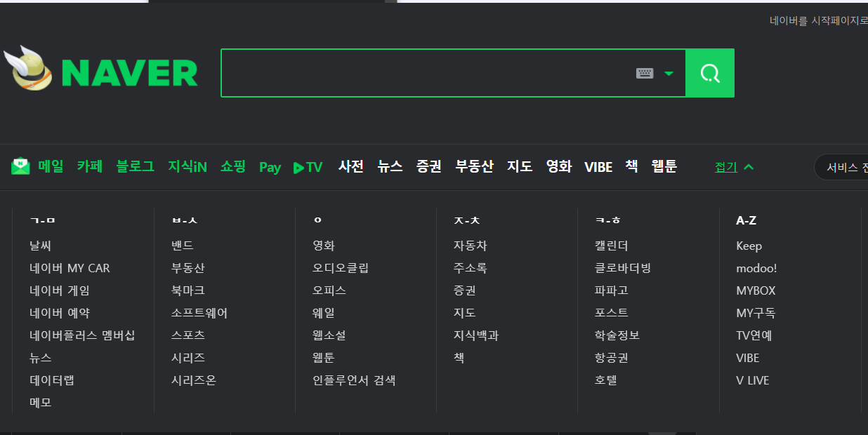Image resolution: width=868 pixels, height=435 pixels.
Task: Open 쇼핑 in the top menu
Action: (x=233, y=166)
